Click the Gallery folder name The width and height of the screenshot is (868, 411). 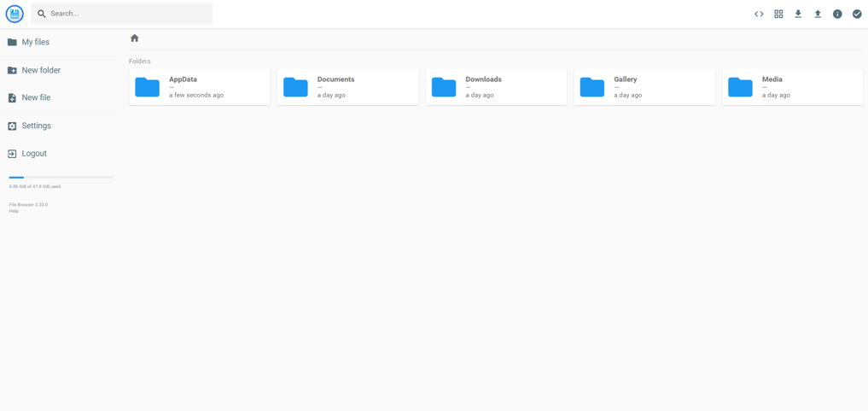click(x=626, y=79)
